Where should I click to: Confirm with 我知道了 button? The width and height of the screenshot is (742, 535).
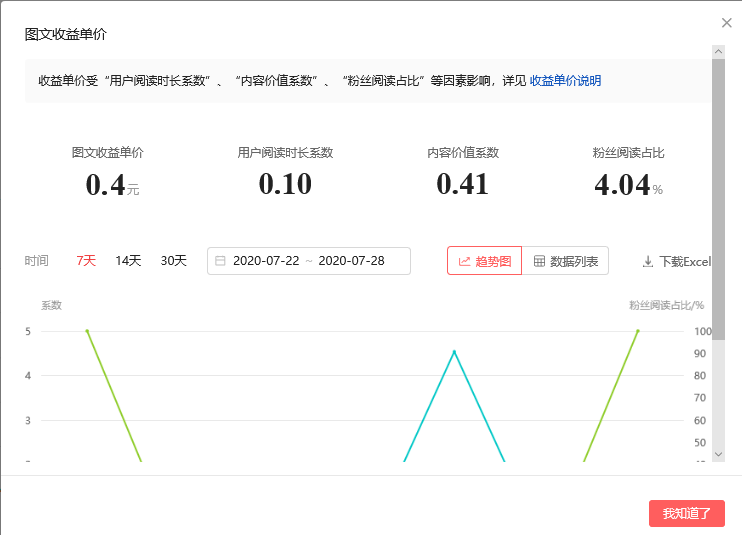pyautogui.click(x=687, y=513)
